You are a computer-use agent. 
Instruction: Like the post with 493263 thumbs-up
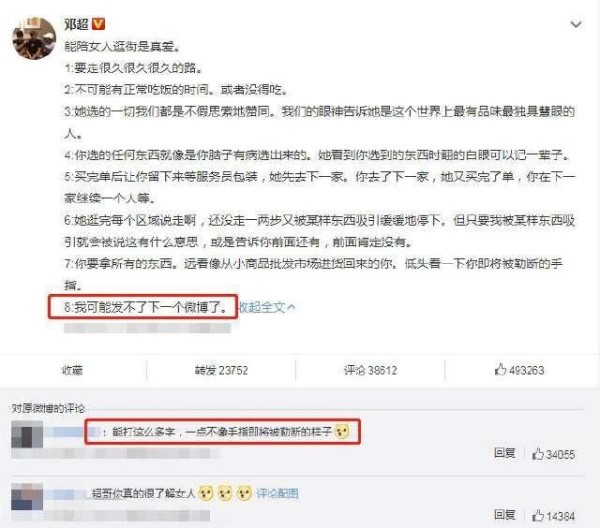(519, 370)
